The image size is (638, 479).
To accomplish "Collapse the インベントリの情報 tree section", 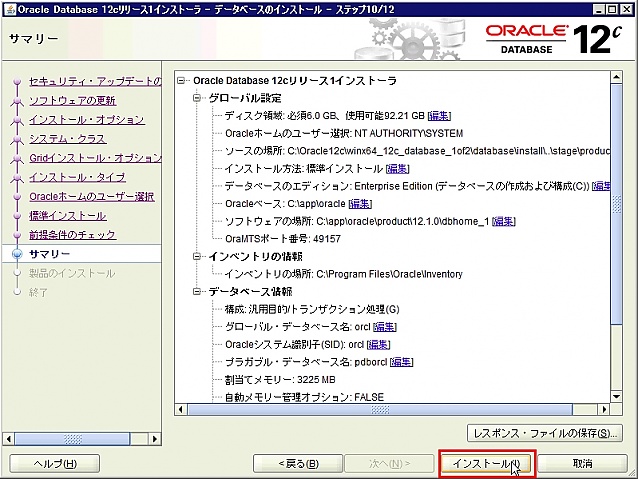I will (197, 256).
